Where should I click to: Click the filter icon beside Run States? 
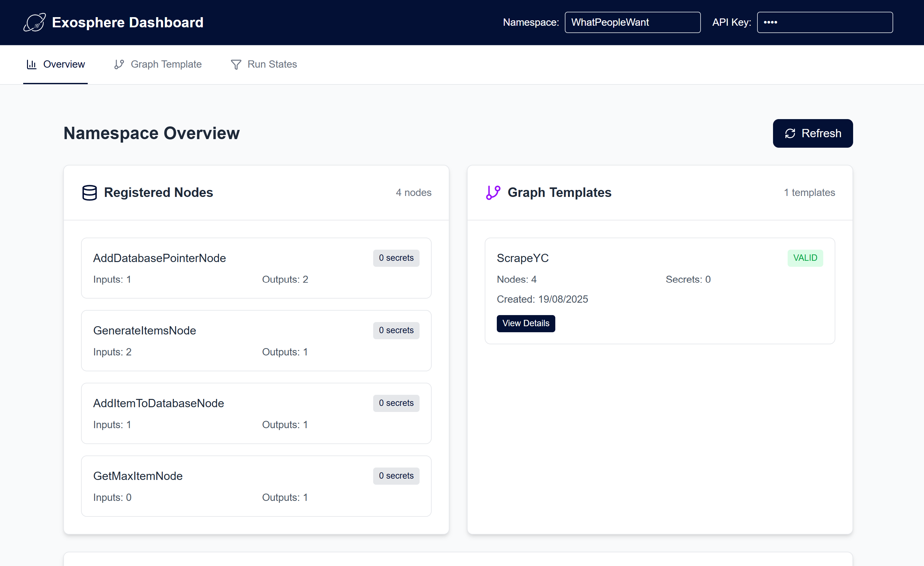click(x=236, y=64)
